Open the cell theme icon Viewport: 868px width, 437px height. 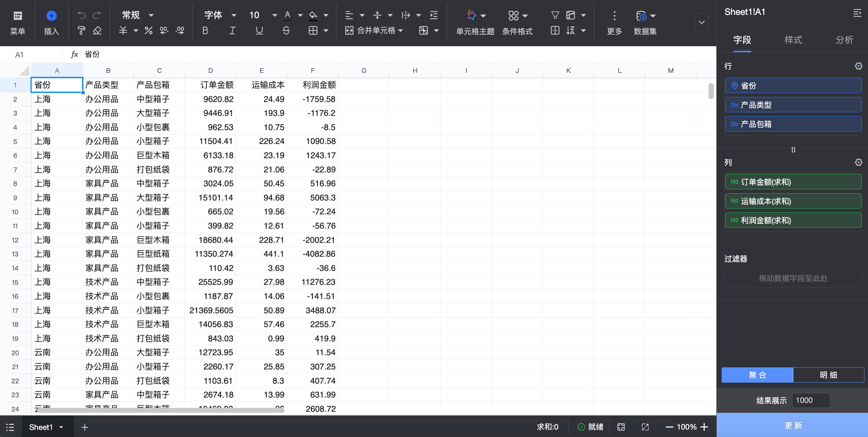click(x=472, y=15)
